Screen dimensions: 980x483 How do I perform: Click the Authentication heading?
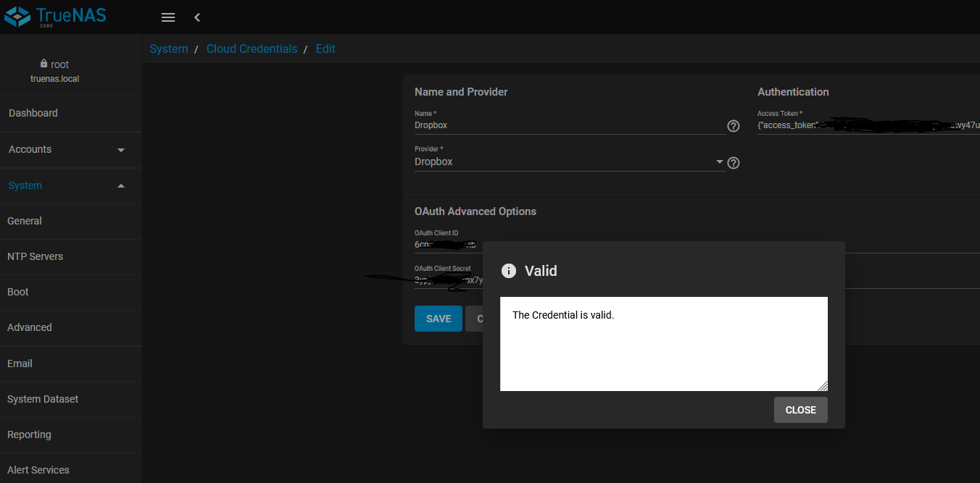[x=793, y=93]
